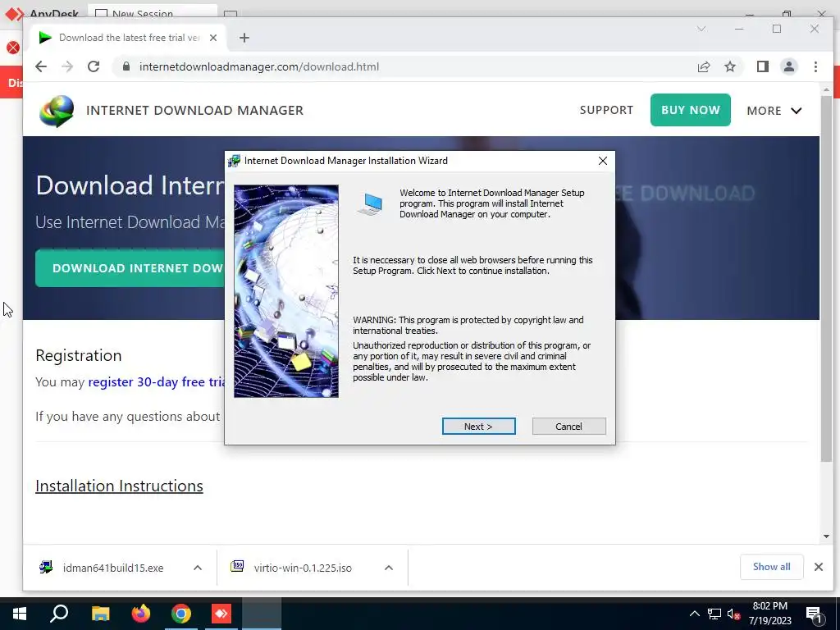Viewport: 840px width, 630px height.
Task: Open the notification center icon
Action: [814, 614]
